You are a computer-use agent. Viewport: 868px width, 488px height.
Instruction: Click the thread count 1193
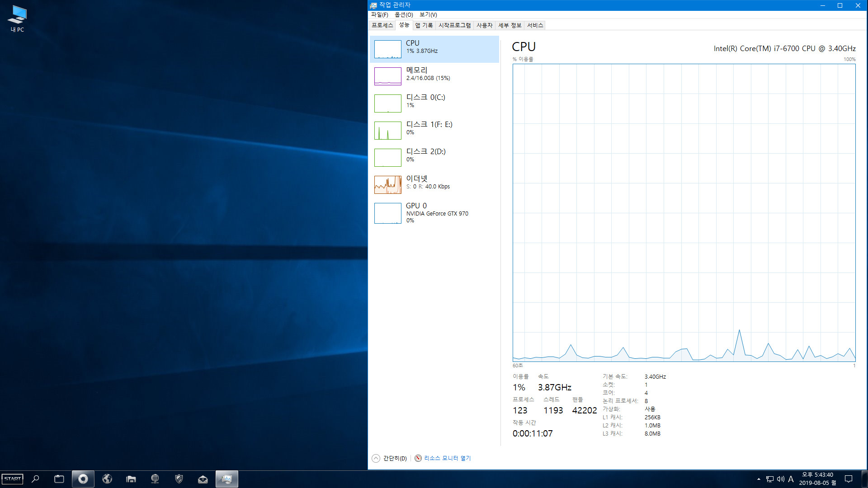pos(553,410)
